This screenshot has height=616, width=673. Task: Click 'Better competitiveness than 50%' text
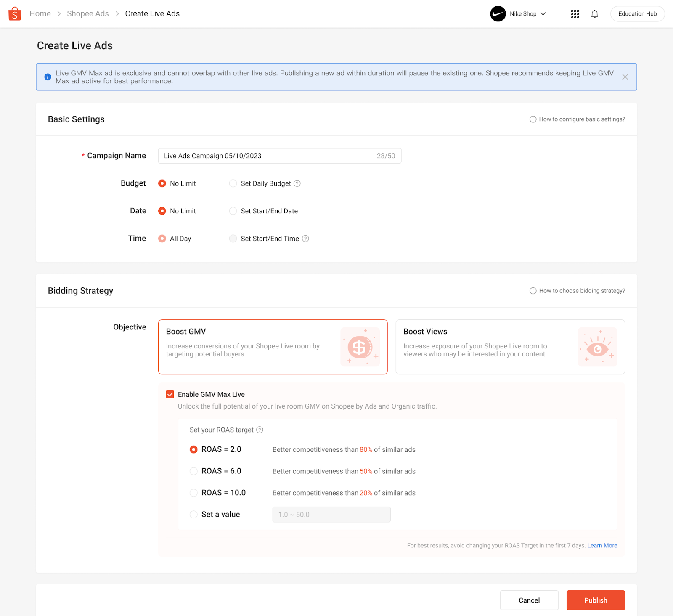pos(344,471)
